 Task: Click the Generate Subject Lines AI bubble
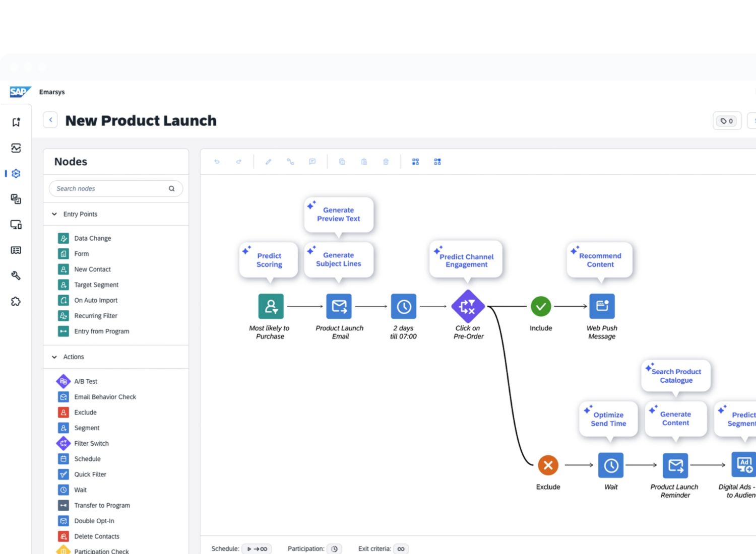click(339, 259)
